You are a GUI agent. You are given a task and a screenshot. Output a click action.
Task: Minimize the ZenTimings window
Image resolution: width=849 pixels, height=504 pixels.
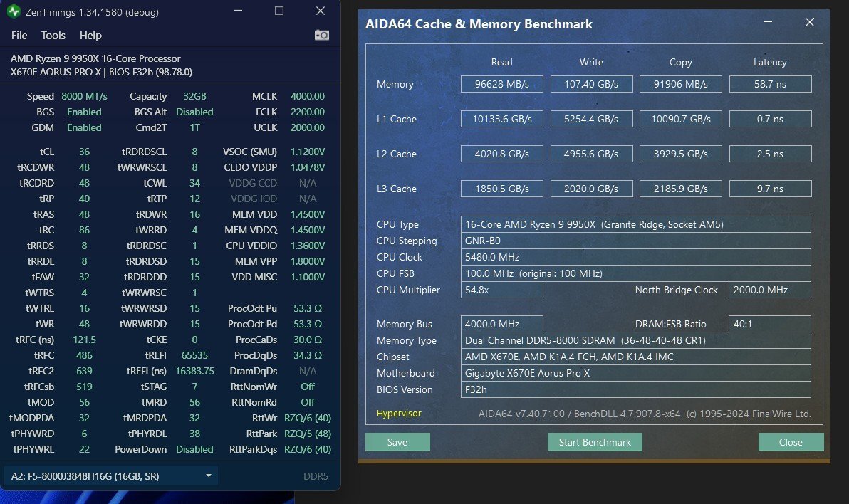click(238, 11)
